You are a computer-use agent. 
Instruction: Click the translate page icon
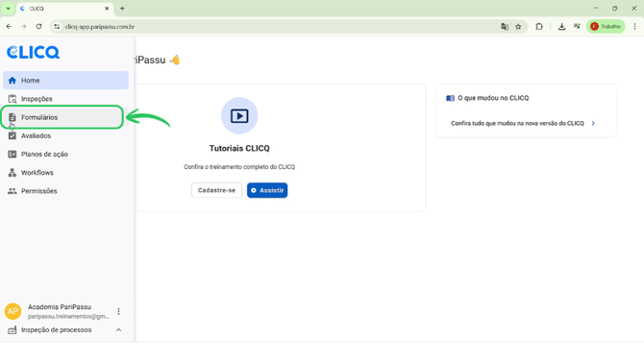pyautogui.click(x=505, y=27)
